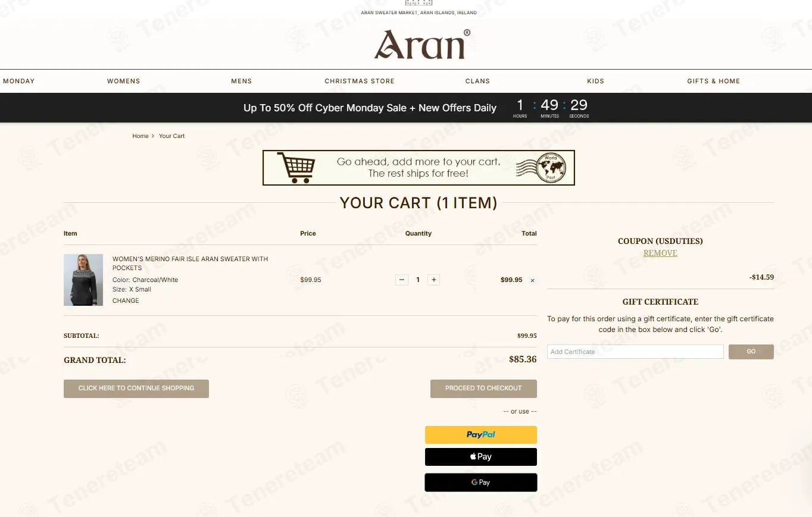This screenshot has width=812, height=517.
Task: Click the Home breadcrumb link
Action: 140,136
